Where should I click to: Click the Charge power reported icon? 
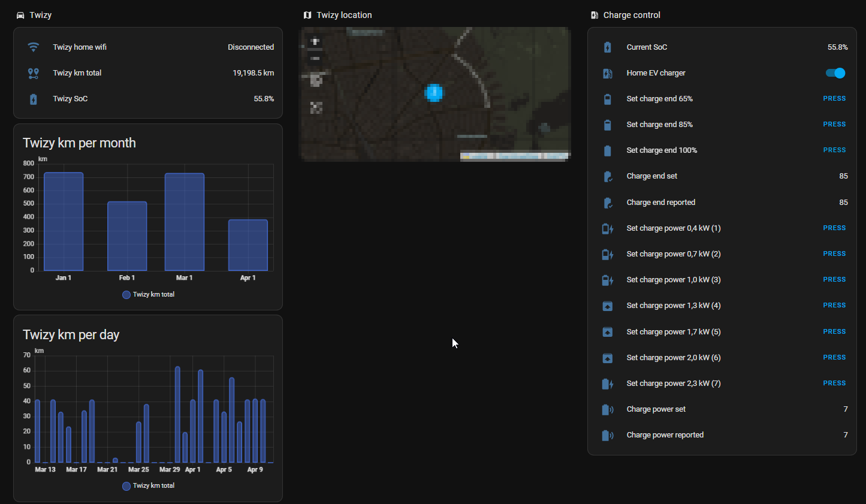point(607,435)
